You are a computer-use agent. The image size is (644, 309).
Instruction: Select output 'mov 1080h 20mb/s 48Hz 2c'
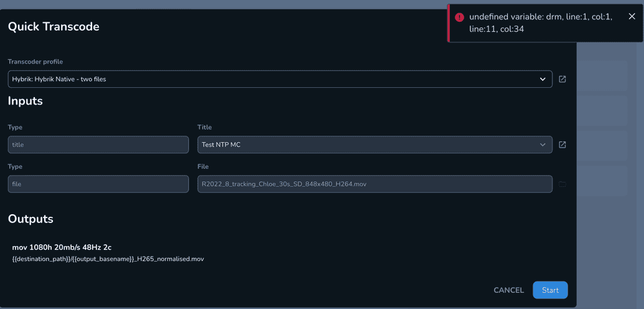(62, 248)
